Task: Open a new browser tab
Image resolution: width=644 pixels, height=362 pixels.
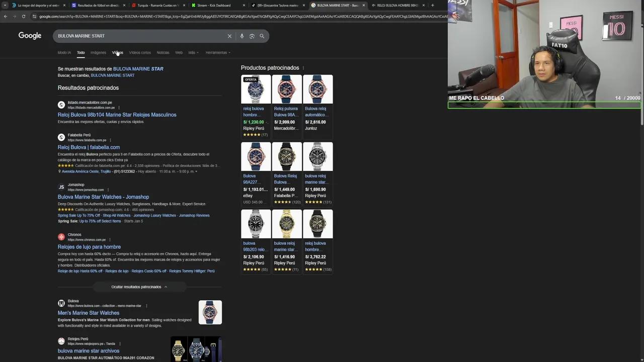Action: point(432,6)
